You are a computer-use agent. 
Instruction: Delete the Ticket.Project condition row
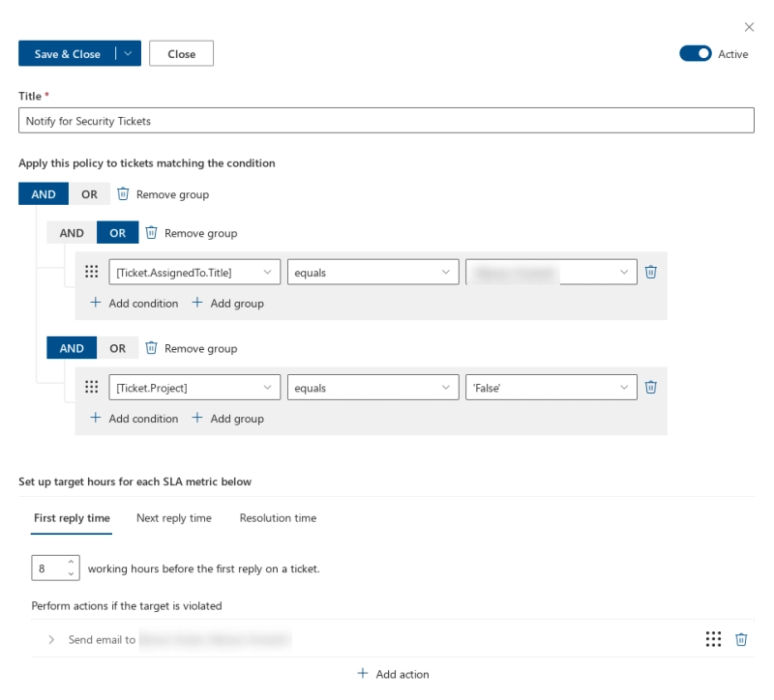[651, 388]
